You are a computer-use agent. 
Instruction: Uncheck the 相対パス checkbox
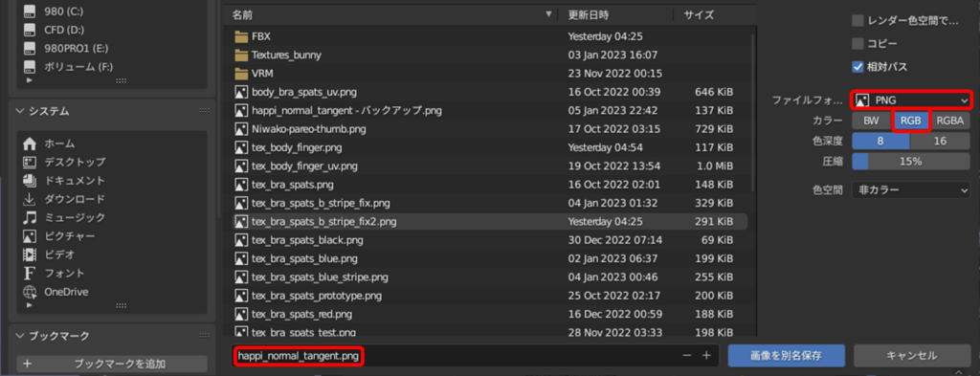pos(857,67)
